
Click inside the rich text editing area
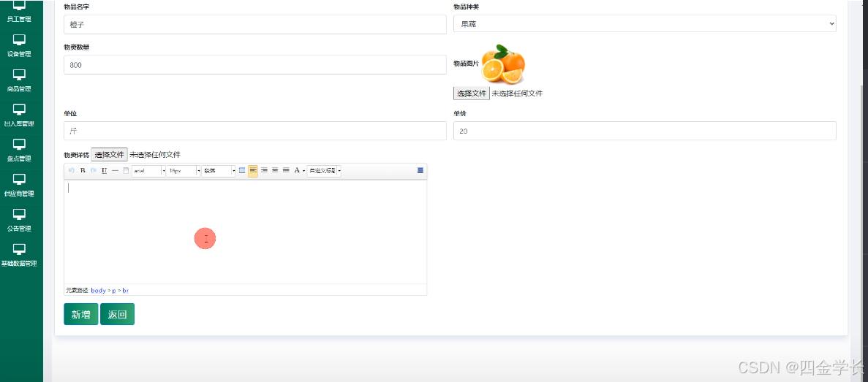[245, 232]
